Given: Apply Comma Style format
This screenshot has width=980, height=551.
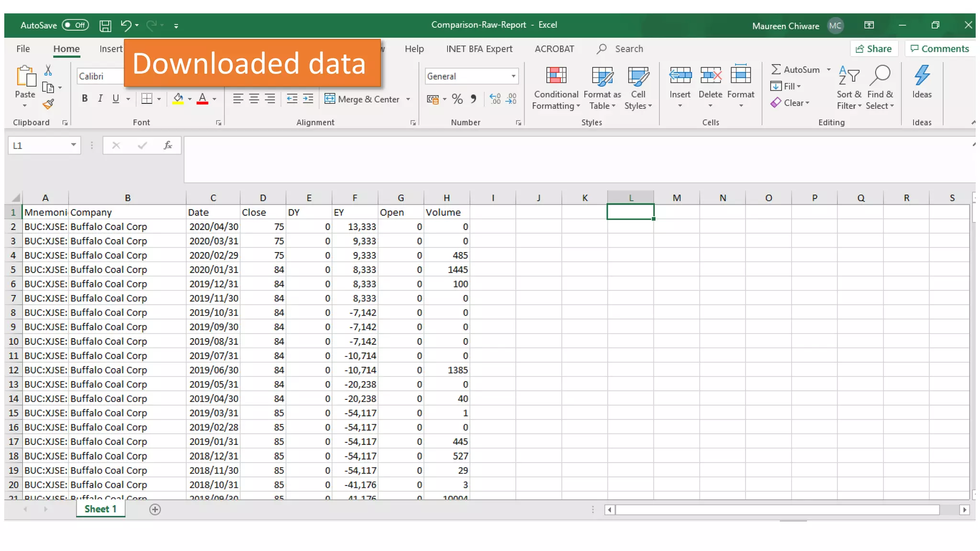Looking at the screenshot, I should 473,99.
